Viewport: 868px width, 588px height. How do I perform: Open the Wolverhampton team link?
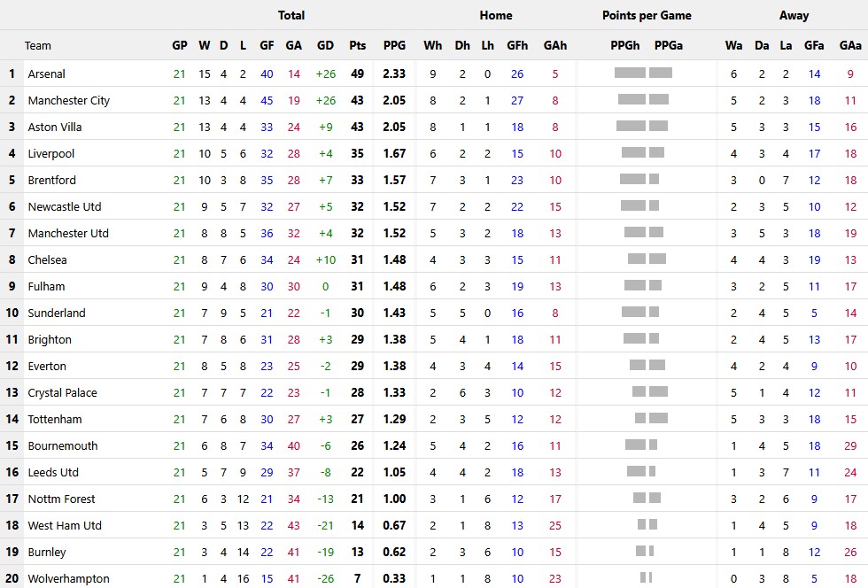tap(68, 578)
